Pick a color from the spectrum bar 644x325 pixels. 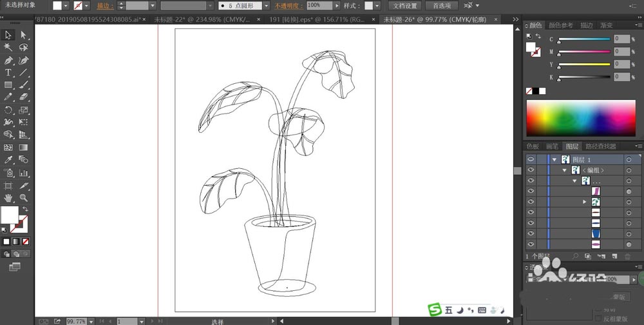(x=581, y=118)
